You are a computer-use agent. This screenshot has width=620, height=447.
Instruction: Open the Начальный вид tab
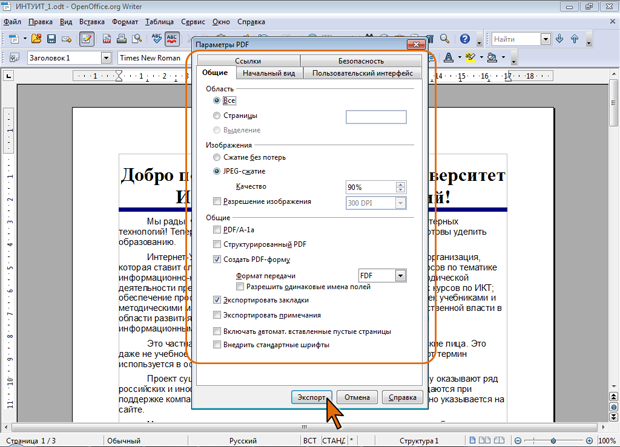(x=269, y=73)
